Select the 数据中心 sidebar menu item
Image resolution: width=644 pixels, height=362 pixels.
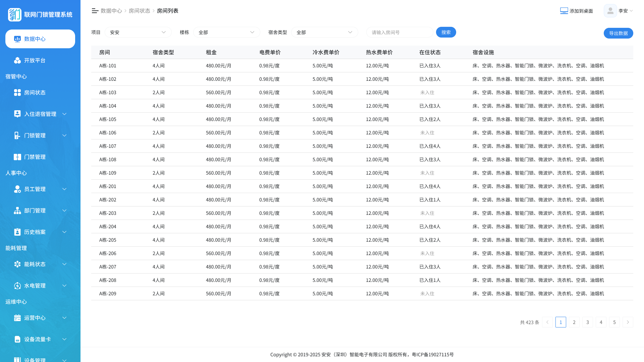(x=40, y=39)
